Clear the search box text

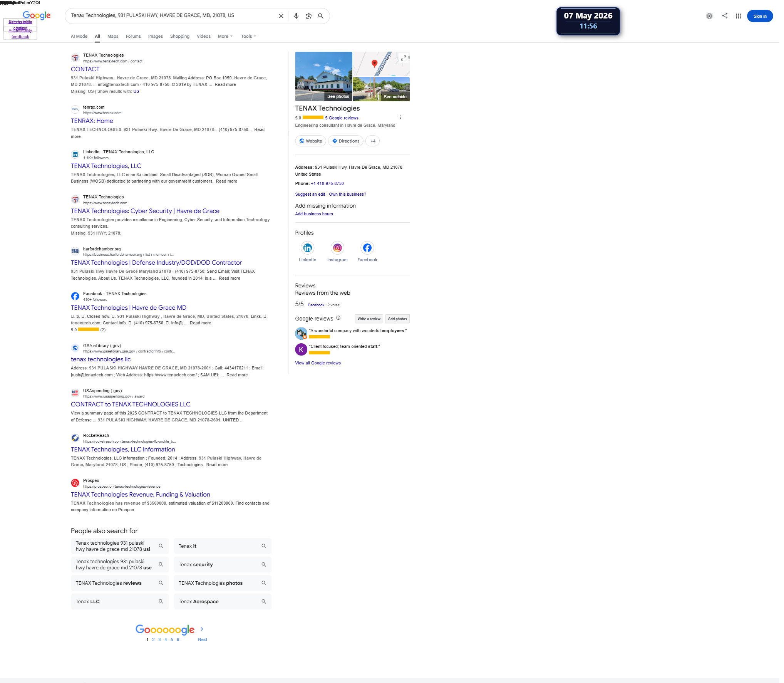pyautogui.click(x=281, y=16)
